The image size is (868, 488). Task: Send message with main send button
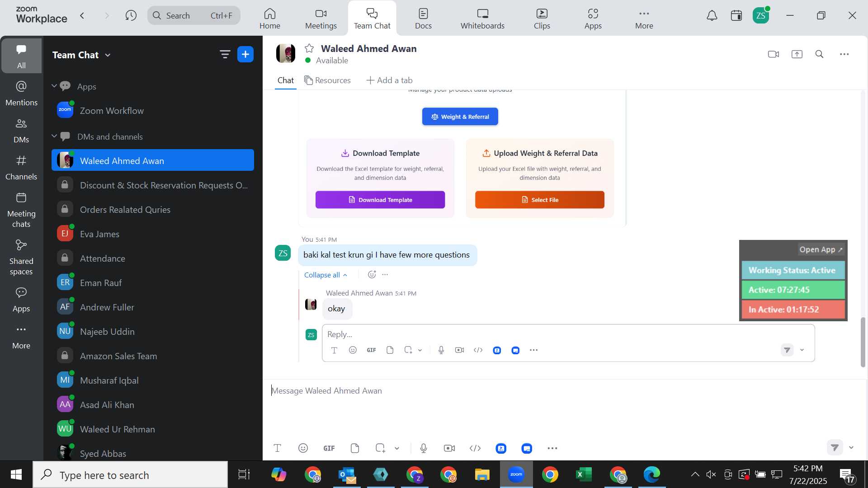click(835, 448)
